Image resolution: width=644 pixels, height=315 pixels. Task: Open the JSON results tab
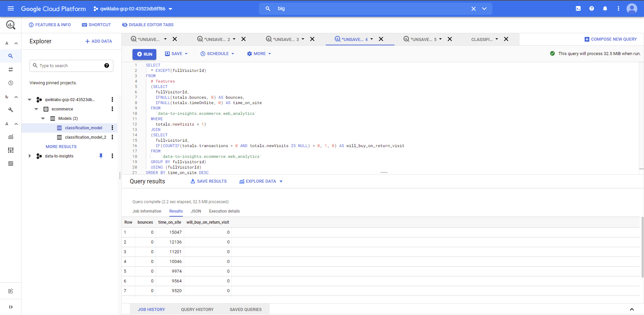196,211
